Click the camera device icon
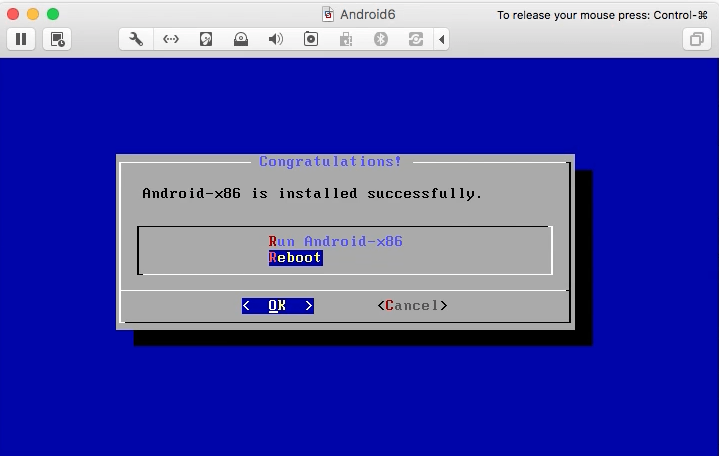 pos(311,39)
